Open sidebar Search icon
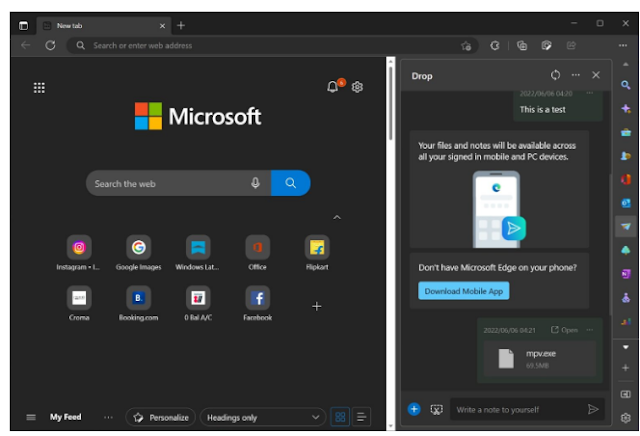This screenshot has height=436, width=640. coord(625,85)
